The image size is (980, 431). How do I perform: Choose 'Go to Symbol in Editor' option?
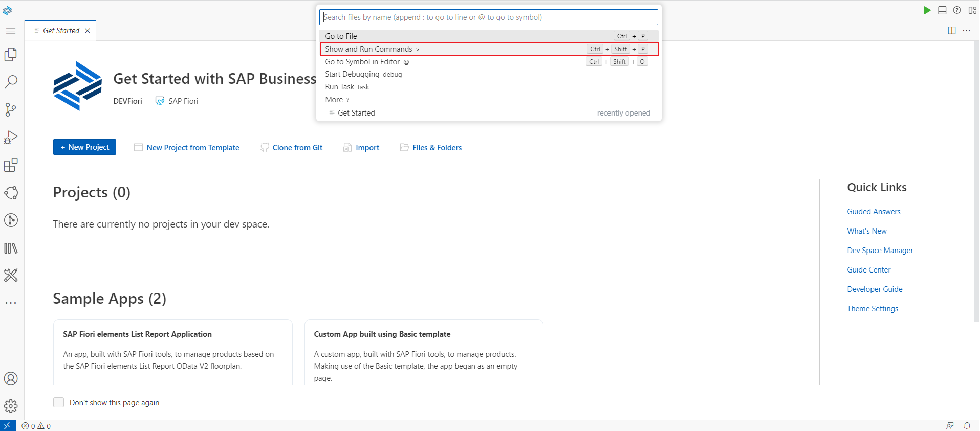tap(362, 62)
